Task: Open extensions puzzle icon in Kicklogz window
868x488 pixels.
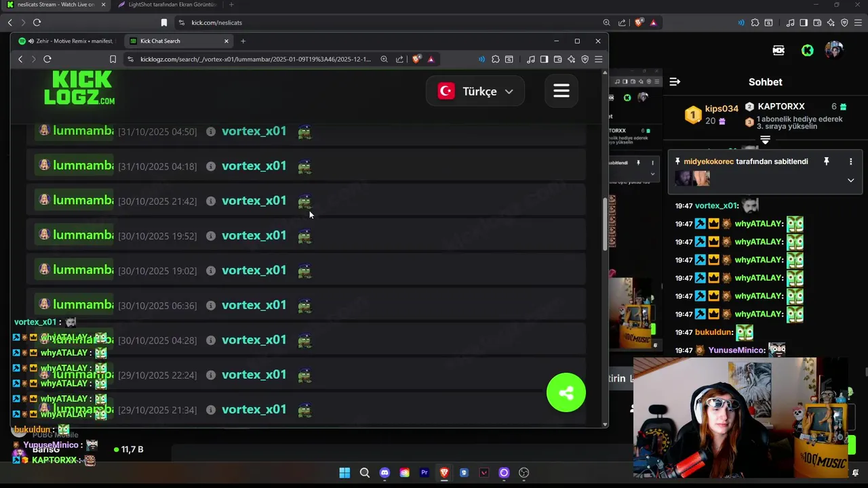Action: (x=496, y=59)
